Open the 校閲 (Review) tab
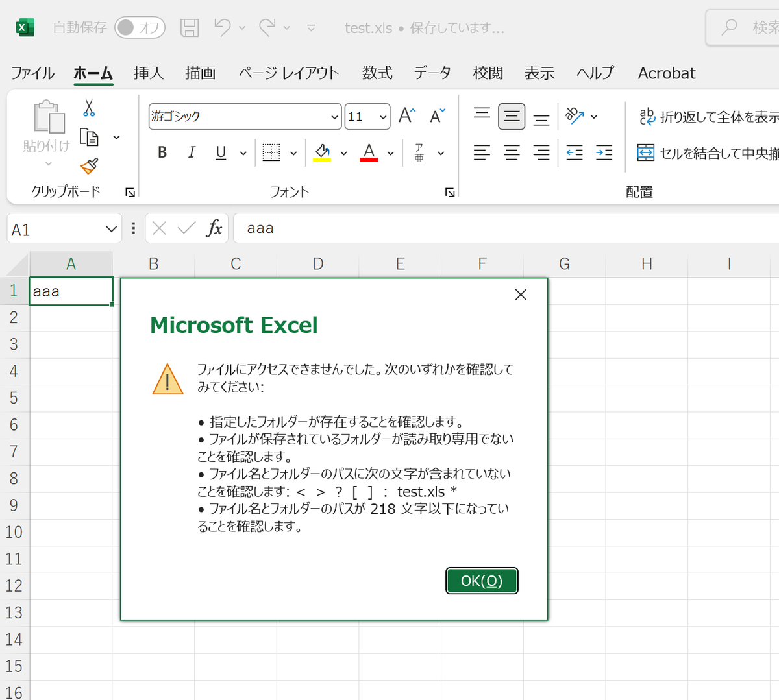The width and height of the screenshot is (779, 700). 488,73
